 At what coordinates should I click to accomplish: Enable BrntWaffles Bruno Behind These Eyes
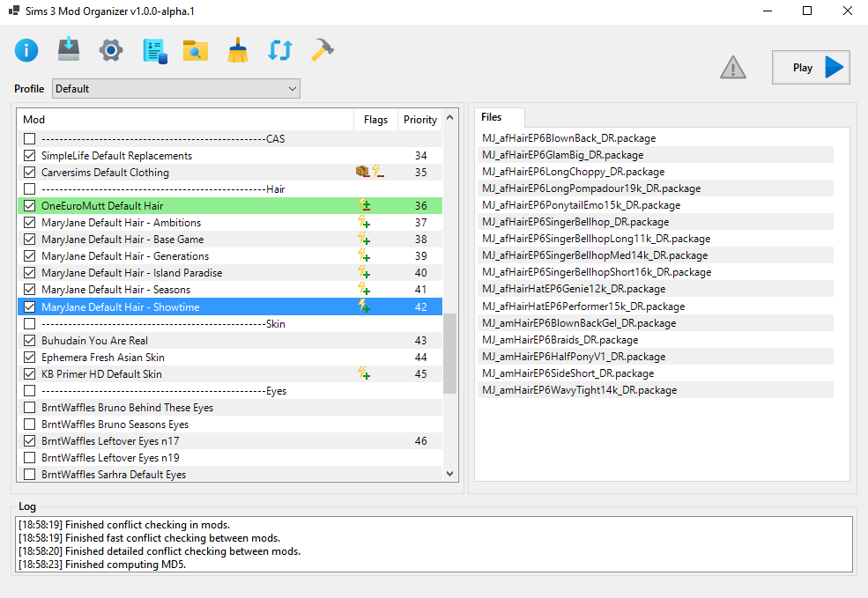(30, 408)
